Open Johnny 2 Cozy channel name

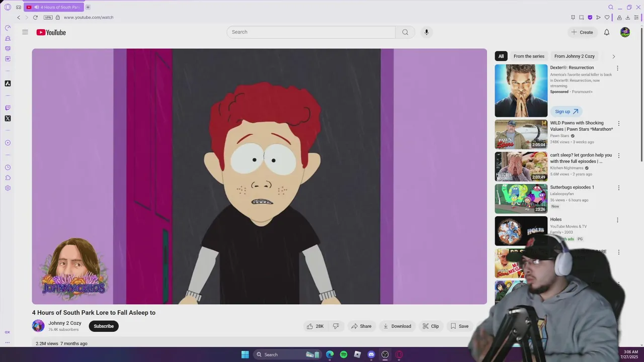(65, 323)
